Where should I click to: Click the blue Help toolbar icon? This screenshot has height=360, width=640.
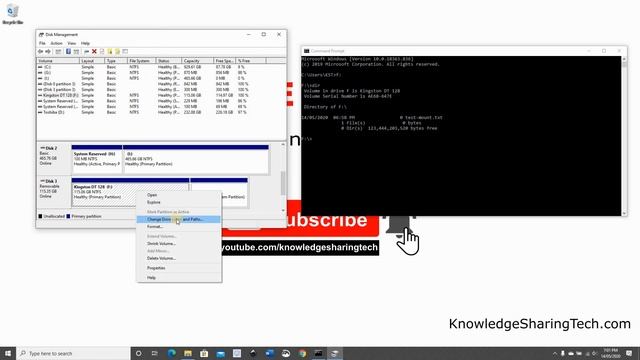pyautogui.click(x=68, y=51)
